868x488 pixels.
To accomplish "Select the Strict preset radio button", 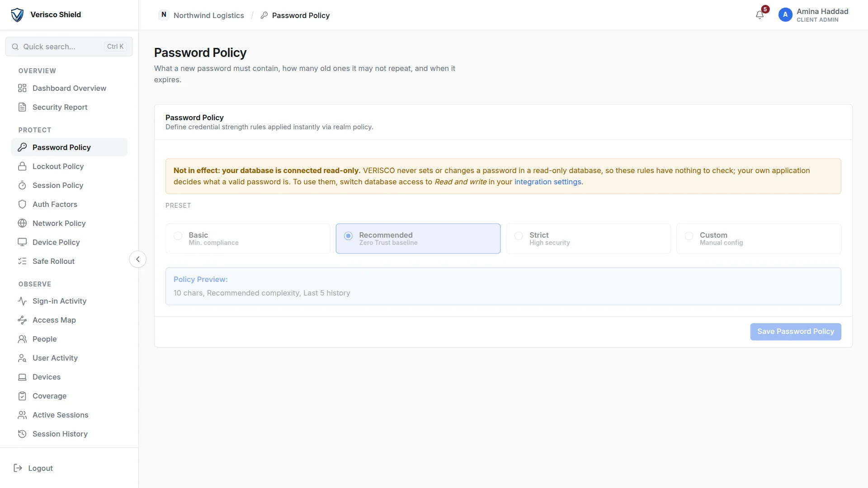I will click(x=519, y=236).
